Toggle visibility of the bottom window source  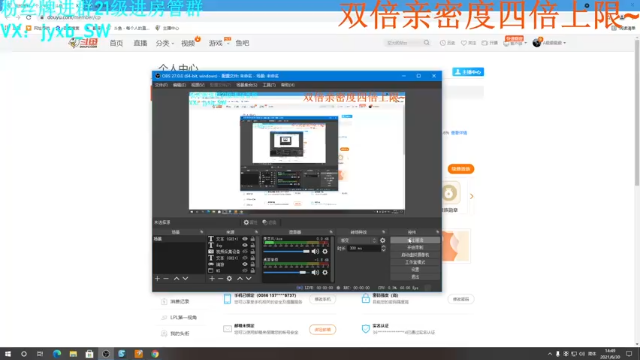245,270
